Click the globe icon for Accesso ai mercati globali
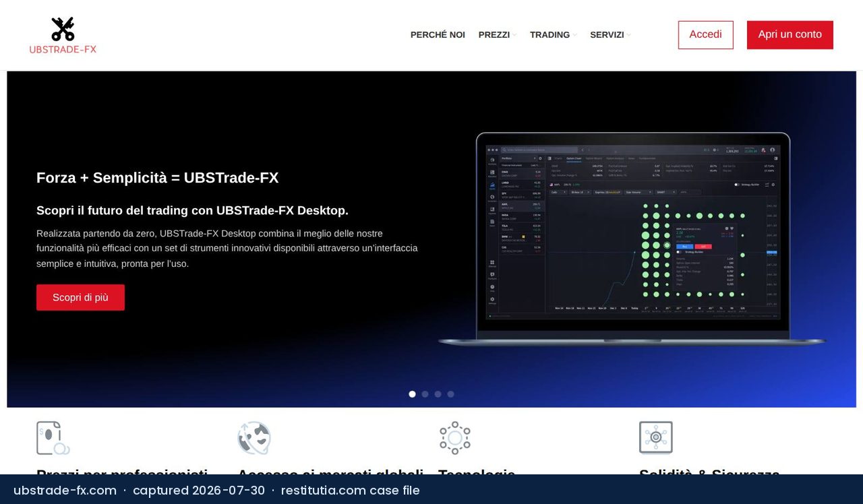Screen dimensions: 863x504 click(x=254, y=438)
